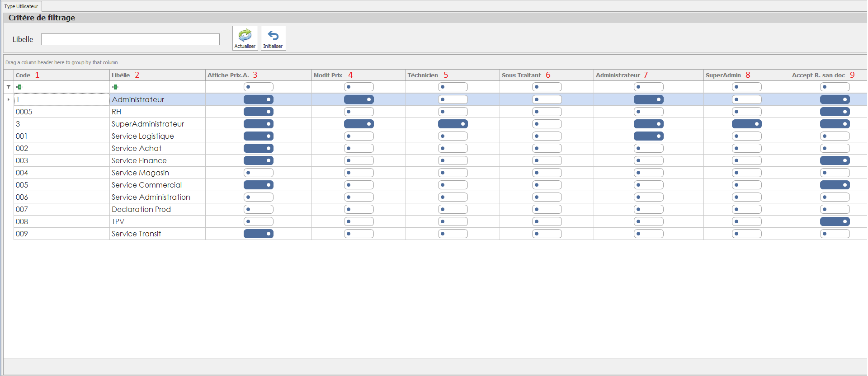Disable Modif Prix for SuperAdministrateur
Image resolution: width=868 pixels, height=376 pixels.
[359, 124]
